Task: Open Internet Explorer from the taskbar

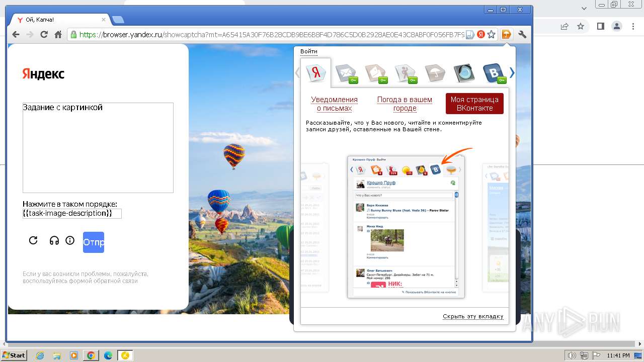Action: point(40,355)
